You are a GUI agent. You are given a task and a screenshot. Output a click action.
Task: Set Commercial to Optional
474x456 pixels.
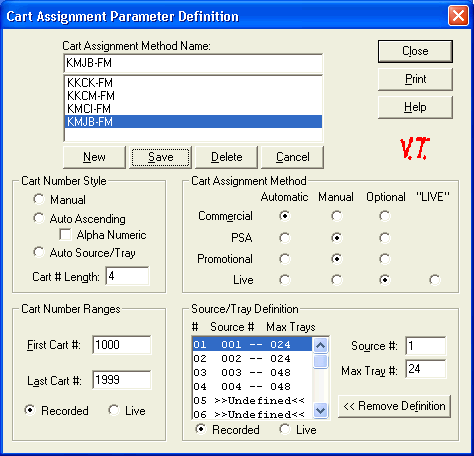coord(385,216)
